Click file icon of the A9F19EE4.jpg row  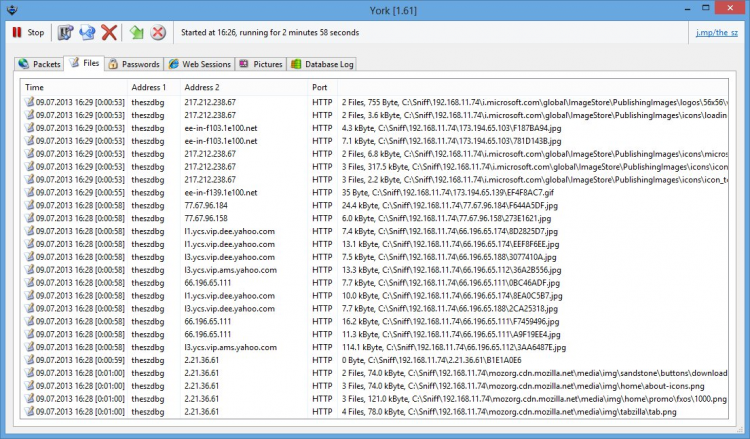[x=30, y=334]
